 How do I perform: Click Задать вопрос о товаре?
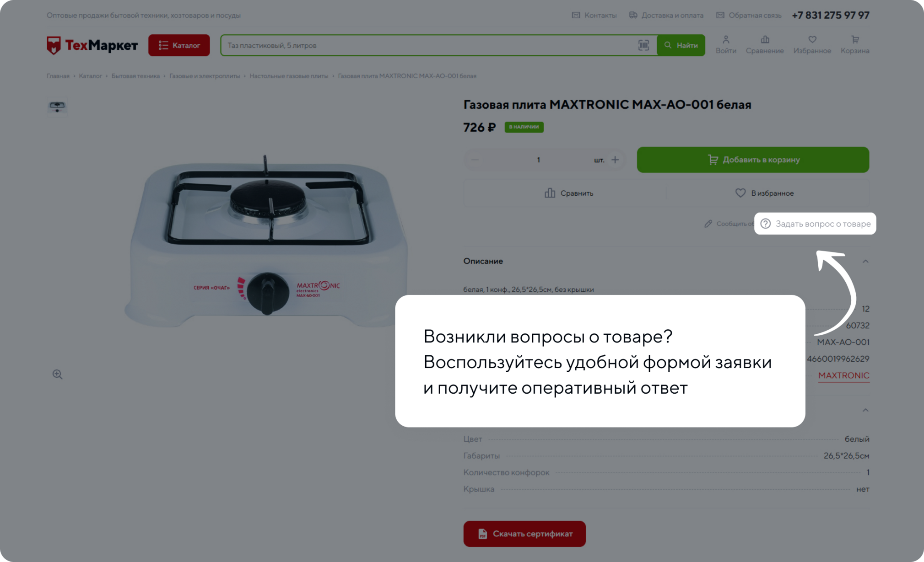point(815,224)
